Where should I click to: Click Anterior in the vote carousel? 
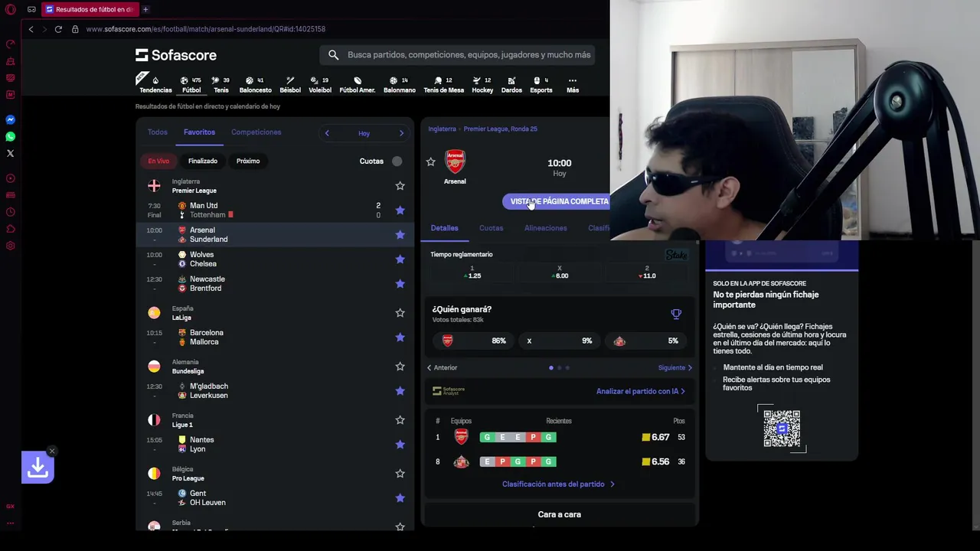point(442,367)
